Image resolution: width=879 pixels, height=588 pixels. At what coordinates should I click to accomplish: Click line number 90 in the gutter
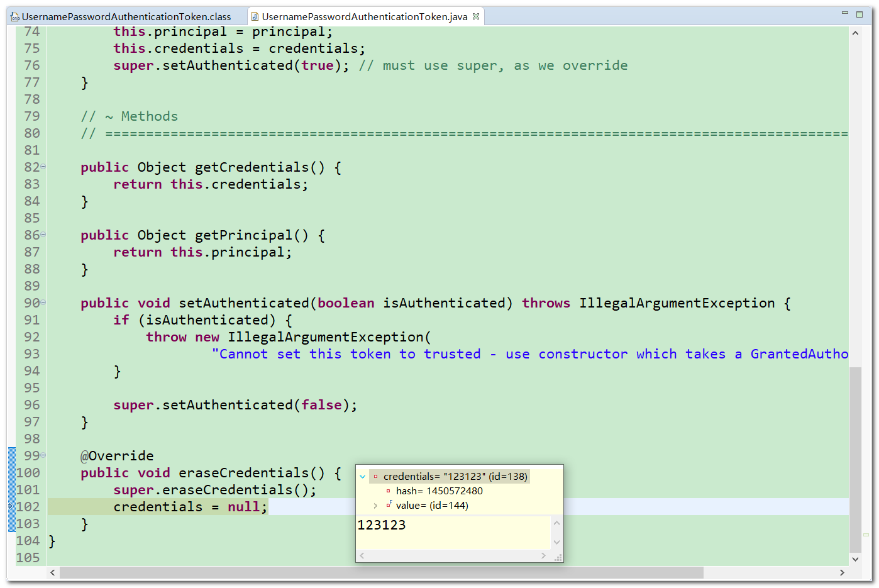pyautogui.click(x=31, y=303)
